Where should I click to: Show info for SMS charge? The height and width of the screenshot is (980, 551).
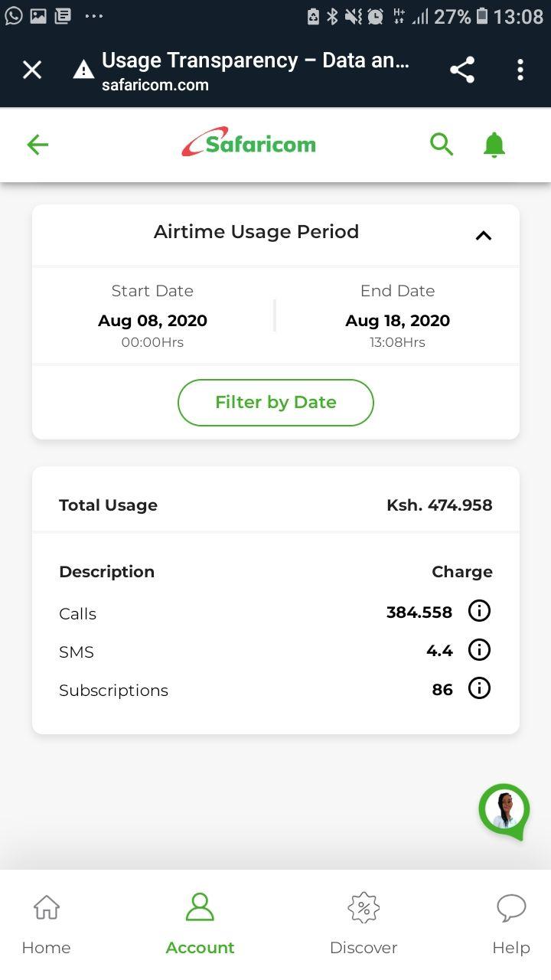479,650
